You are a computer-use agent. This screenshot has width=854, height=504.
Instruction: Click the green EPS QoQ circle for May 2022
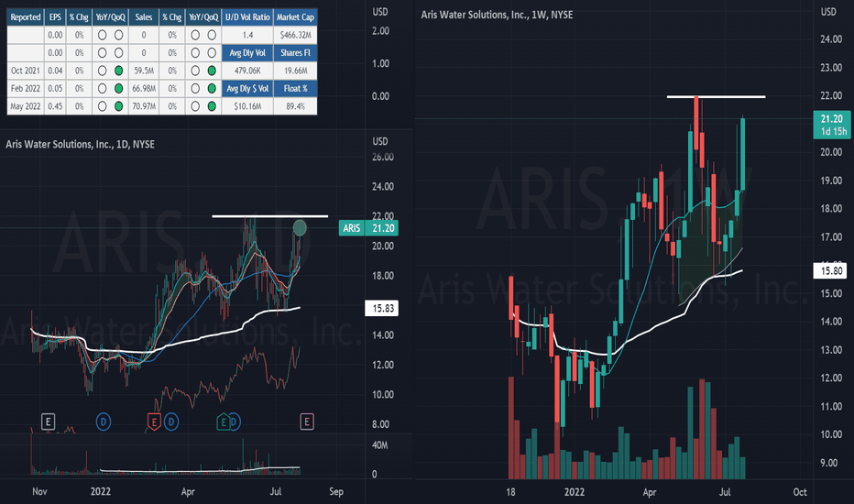[118, 106]
